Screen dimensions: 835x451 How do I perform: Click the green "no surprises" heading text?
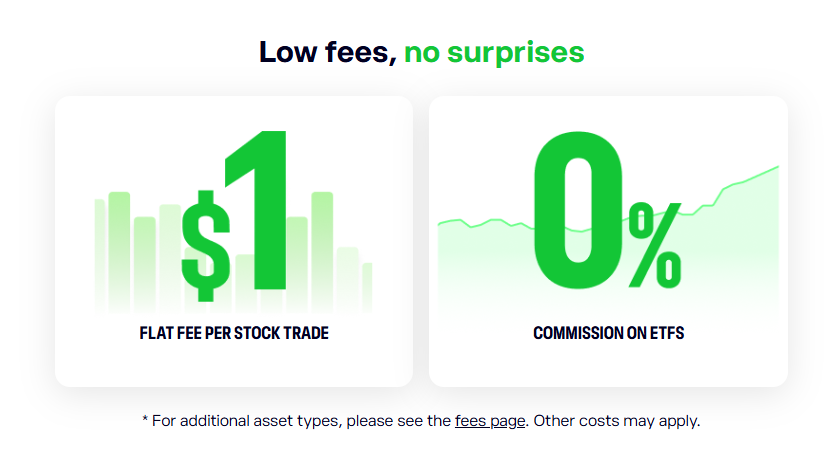[x=494, y=52]
